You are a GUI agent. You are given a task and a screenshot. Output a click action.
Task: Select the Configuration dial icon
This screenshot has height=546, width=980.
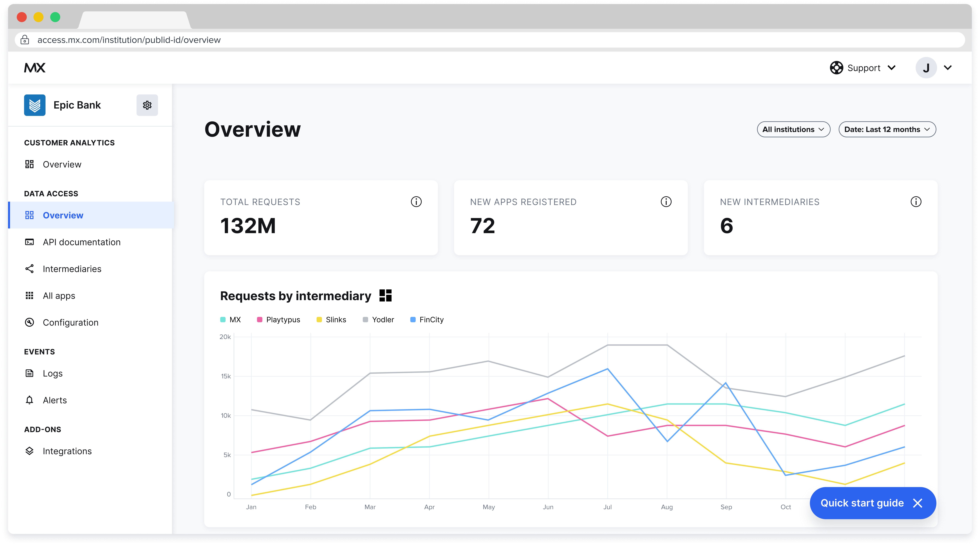30,322
